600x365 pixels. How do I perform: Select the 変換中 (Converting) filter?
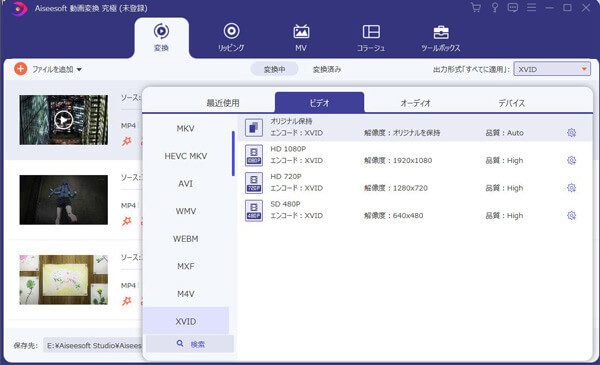coord(274,69)
